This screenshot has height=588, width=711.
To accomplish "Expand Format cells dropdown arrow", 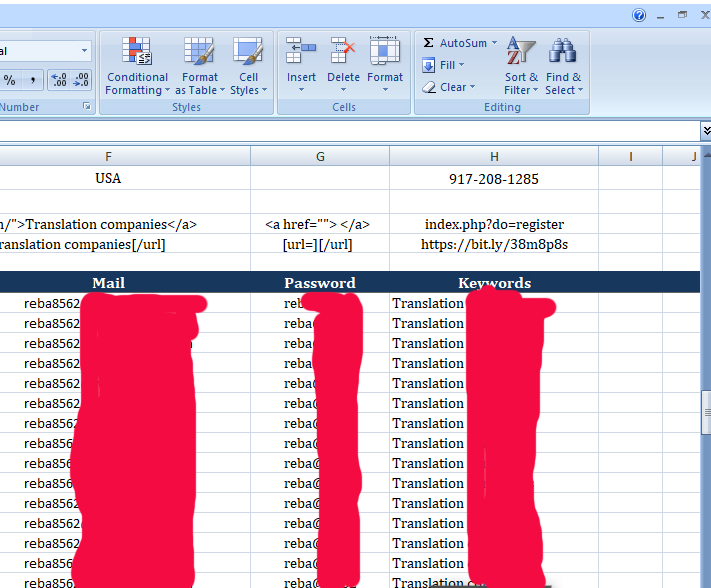I will pos(385,90).
